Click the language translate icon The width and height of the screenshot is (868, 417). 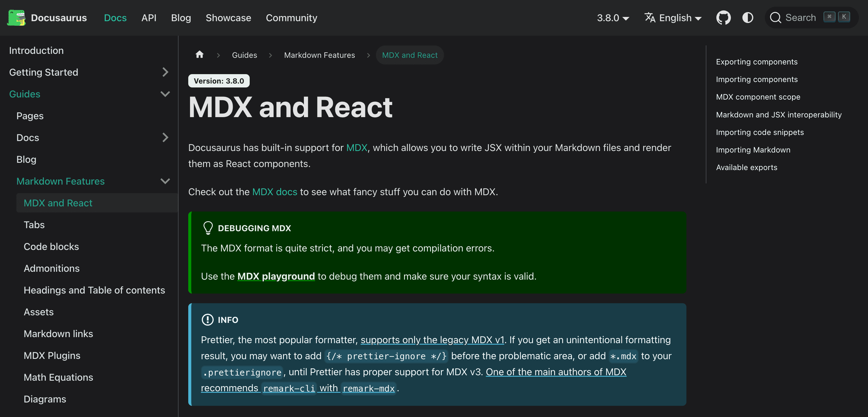[650, 18]
